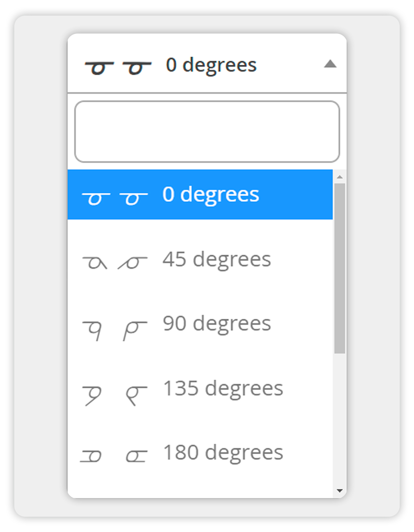This screenshot has width=414, height=532.
Task: Click the highlighted 0 degrees glyph icon
Action: pyautogui.click(x=114, y=198)
